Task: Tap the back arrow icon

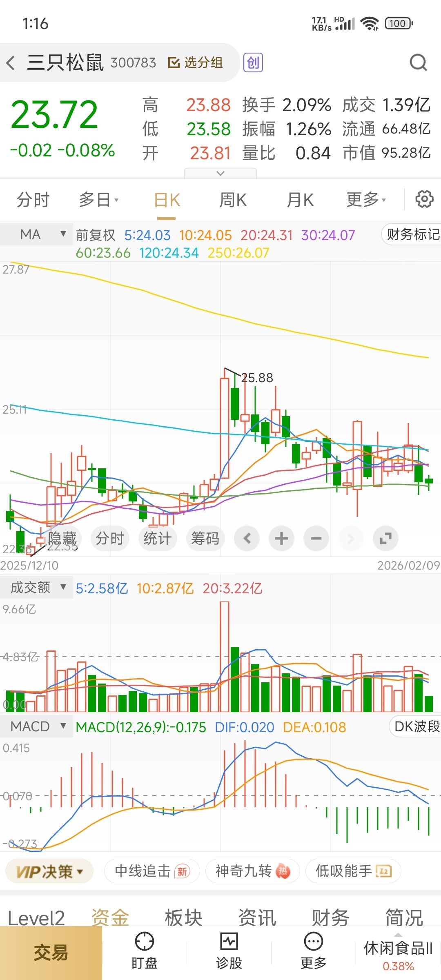Action: click(x=11, y=63)
